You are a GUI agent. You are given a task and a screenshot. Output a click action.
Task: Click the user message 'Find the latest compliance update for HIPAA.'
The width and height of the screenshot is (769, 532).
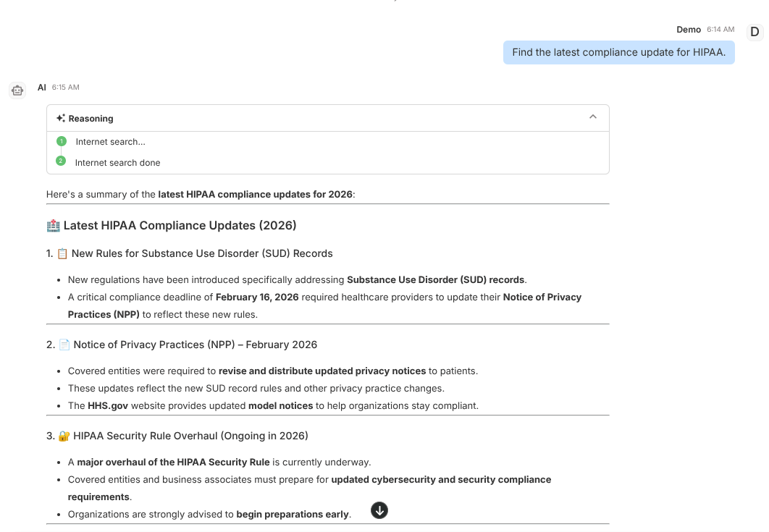(619, 52)
